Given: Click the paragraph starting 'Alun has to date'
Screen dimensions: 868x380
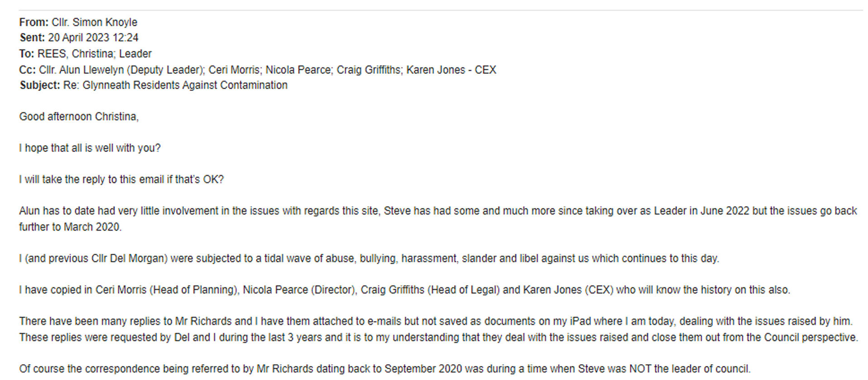Looking at the screenshot, I should point(438,219).
